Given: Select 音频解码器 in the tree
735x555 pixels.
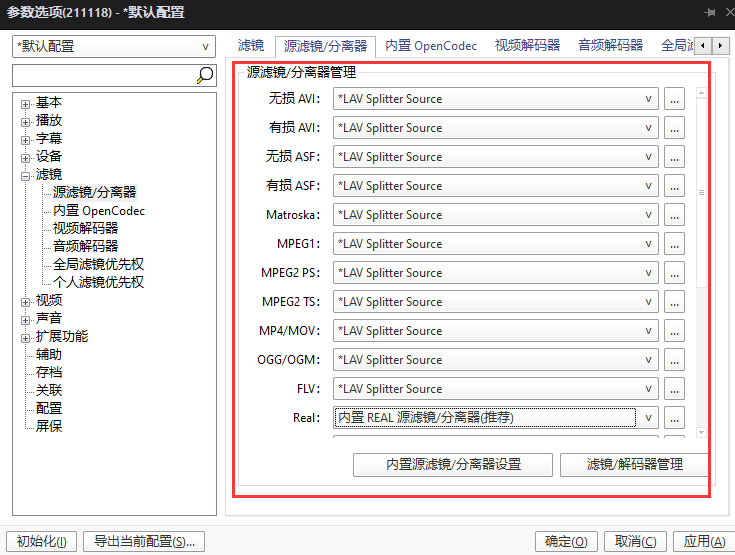Looking at the screenshot, I should [x=85, y=246].
